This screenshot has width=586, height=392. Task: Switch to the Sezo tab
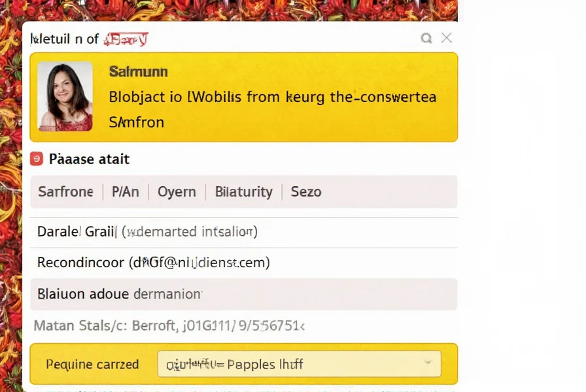[306, 192]
